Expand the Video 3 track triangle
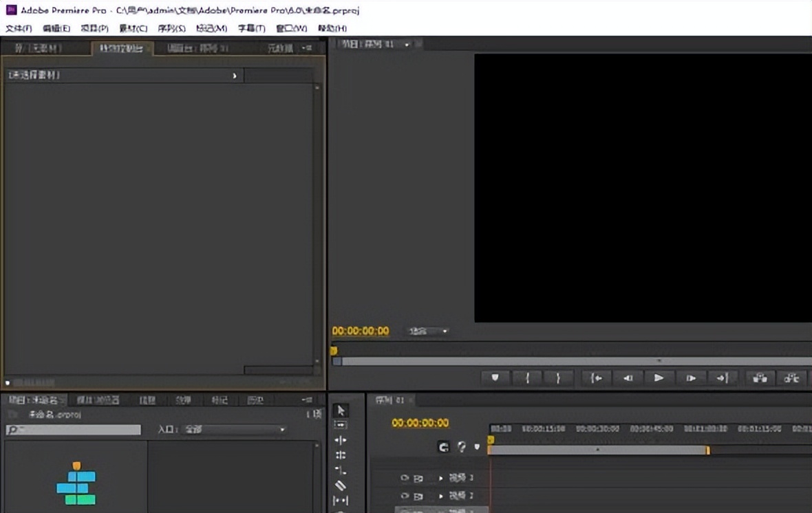Viewport: 812px width, 513px height. 441,478
